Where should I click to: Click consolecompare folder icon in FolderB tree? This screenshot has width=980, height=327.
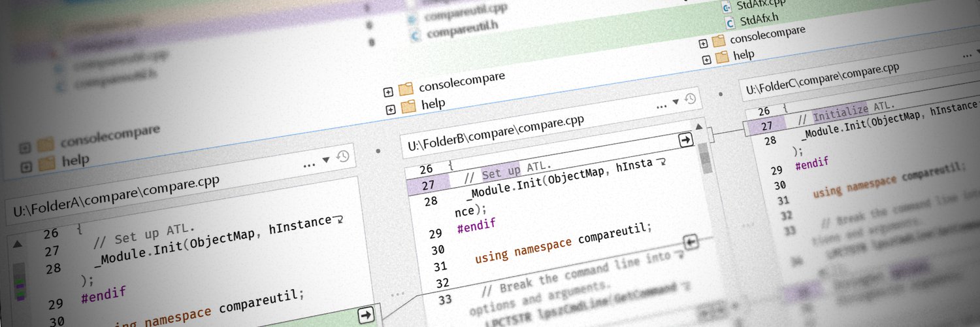406,88
